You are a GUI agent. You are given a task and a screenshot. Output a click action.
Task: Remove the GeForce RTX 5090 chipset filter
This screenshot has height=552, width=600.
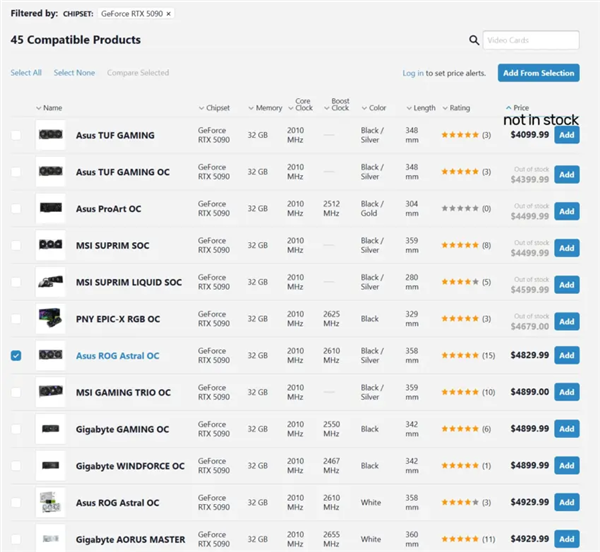[x=168, y=14]
